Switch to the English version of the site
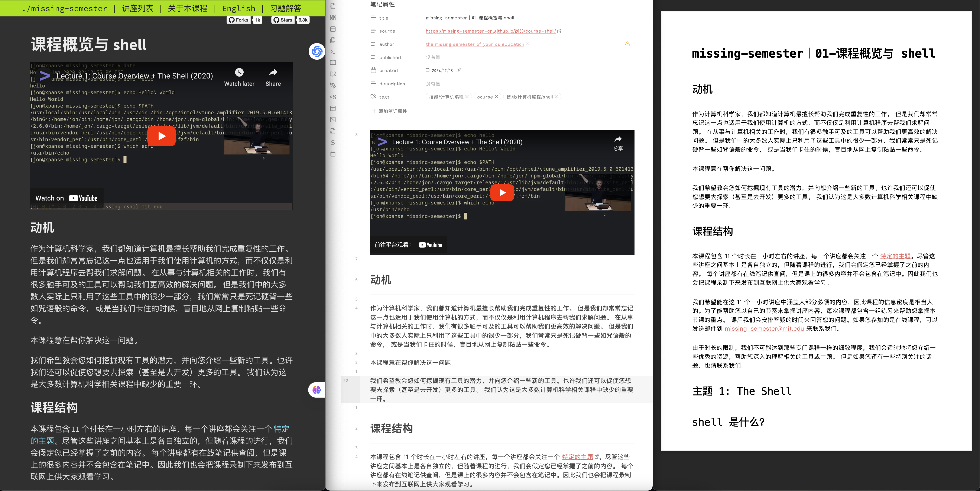This screenshot has width=980, height=491. pyautogui.click(x=238, y=8)
